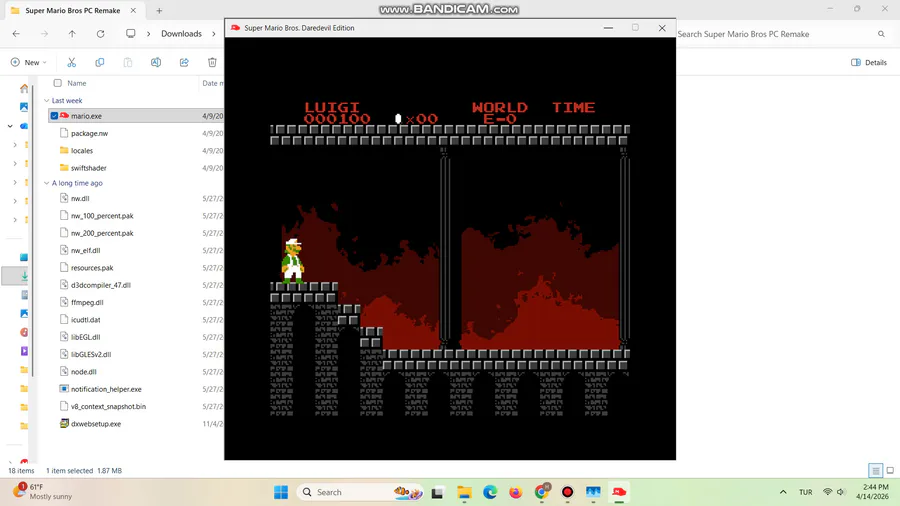Select the package.nw file

[x=90, y=133]
